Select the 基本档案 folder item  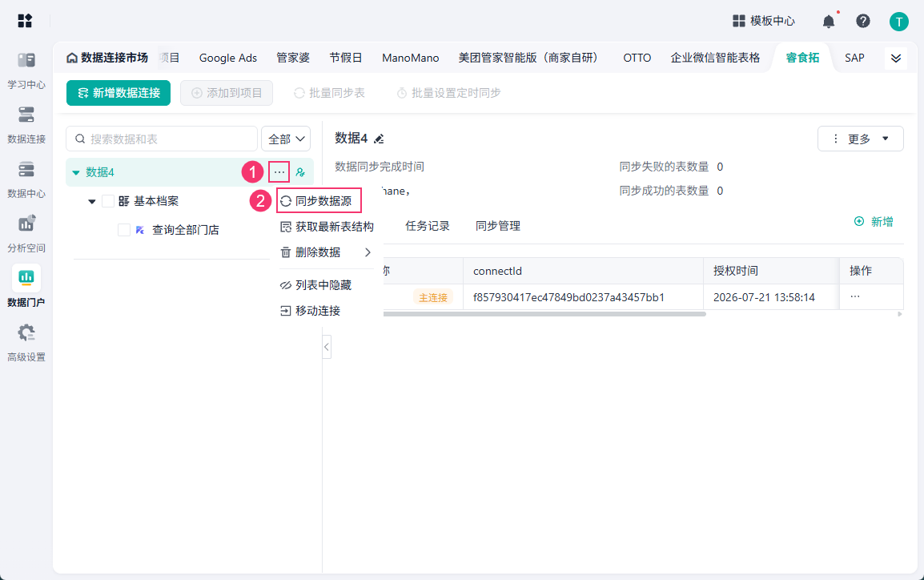[x=156, y=201]
